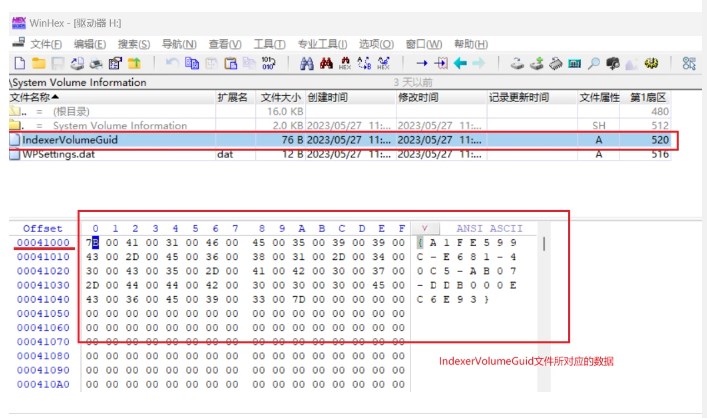707x418 pixels.
Task: Click offset 00041000 in hex view
Action: click(43, 243)
